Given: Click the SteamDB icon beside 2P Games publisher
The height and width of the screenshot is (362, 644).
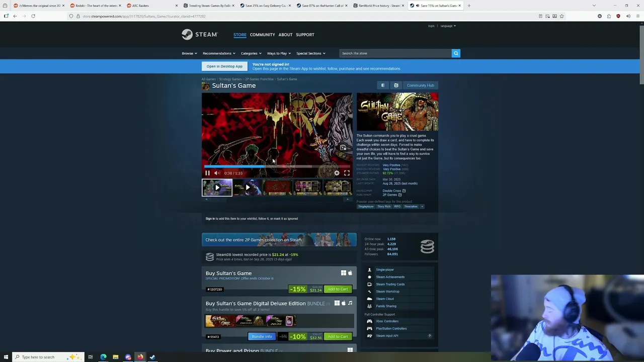Looking at the screenshot, I should point(400,195).
